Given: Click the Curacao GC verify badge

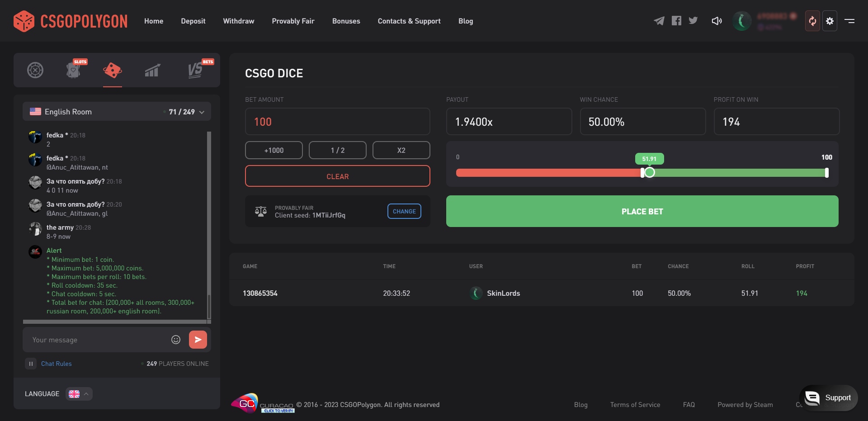Looking at the screenshot, I should [263, 403].
